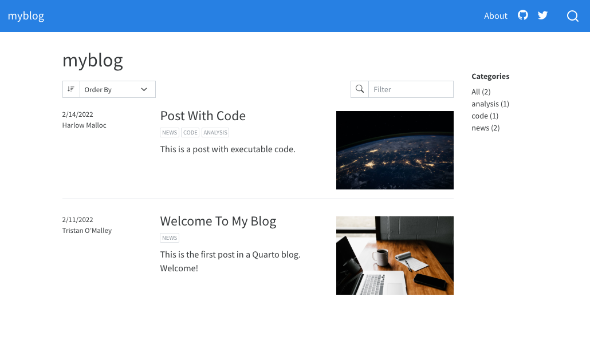Open the Twitter profile from the navbar
Screen dimensions: 590x364
[542, 15]
